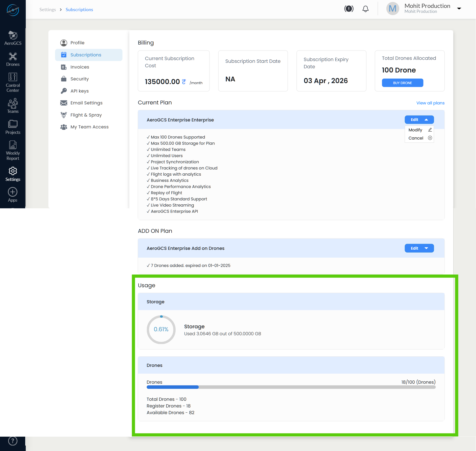This screenshot has width=476, height=451.
Task: Open the alert exclamation icon in header
Action: click(349, 9)
